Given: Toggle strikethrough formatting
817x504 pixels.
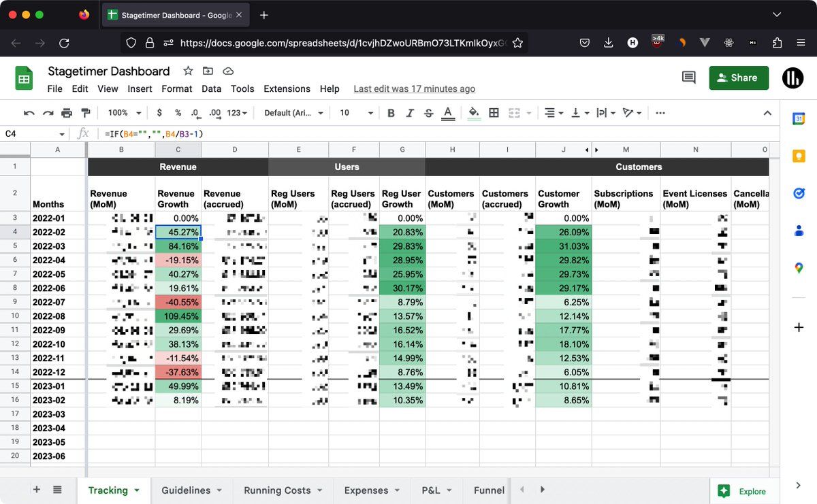Looking at the screenshot, I should click(x=428, y=113).
